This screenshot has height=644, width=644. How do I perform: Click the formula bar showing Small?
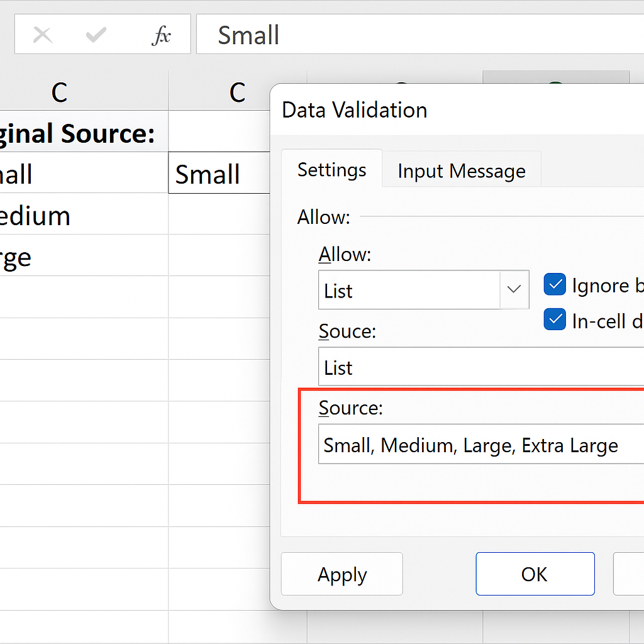pos(415,35)
